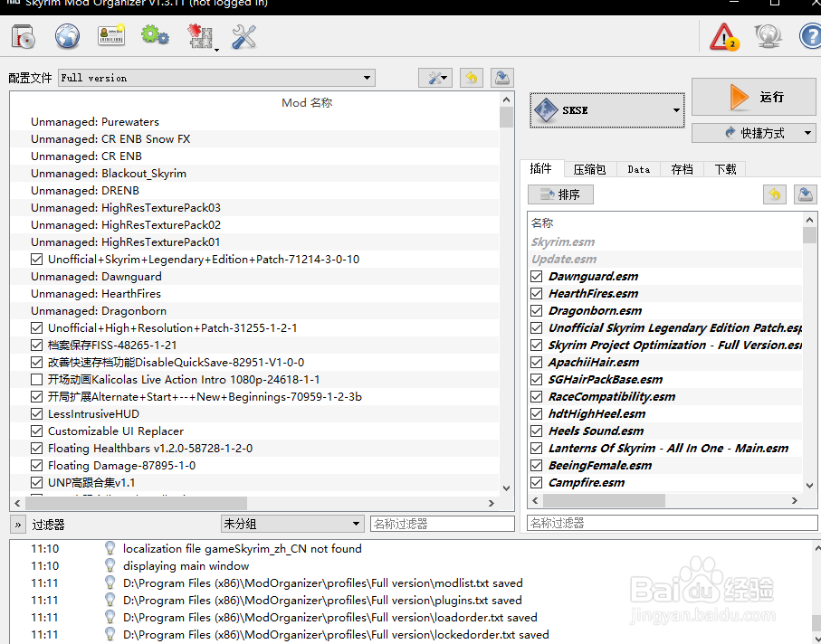Screen dimensions: 821x644
Task: Select RaceCompatibility.esm plugin row
Action: pyautogui.click(x=665, y=396)
